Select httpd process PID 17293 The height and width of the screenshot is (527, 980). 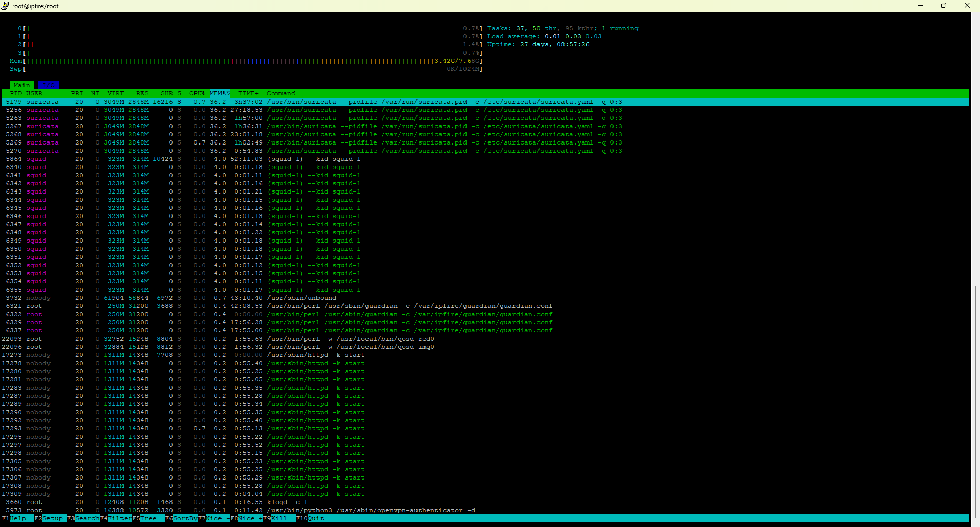485,428
